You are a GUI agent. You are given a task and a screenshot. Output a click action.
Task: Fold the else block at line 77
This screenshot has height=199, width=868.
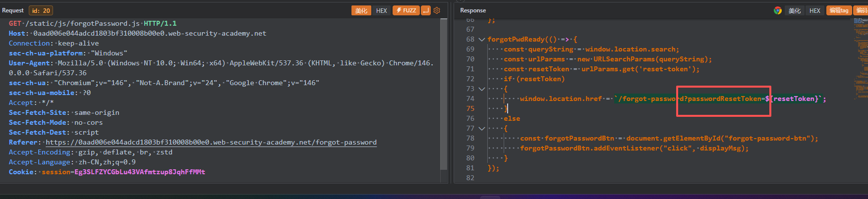coord(481,129)
